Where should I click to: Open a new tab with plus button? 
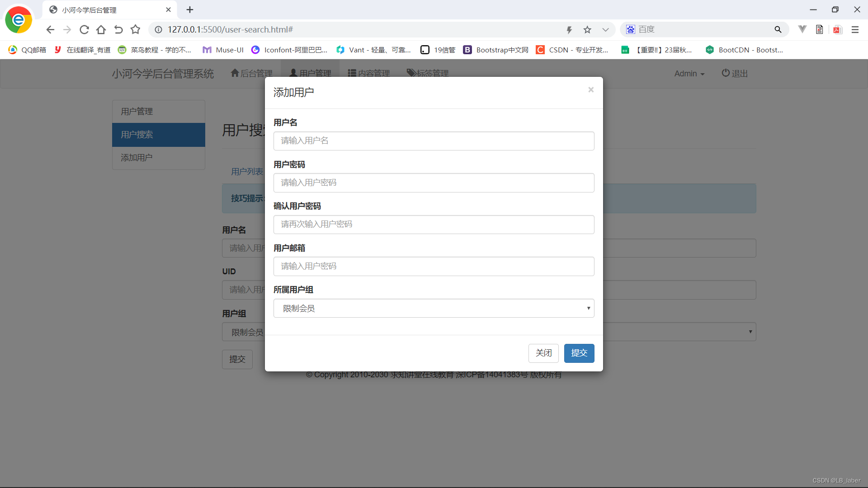point(190,9)
